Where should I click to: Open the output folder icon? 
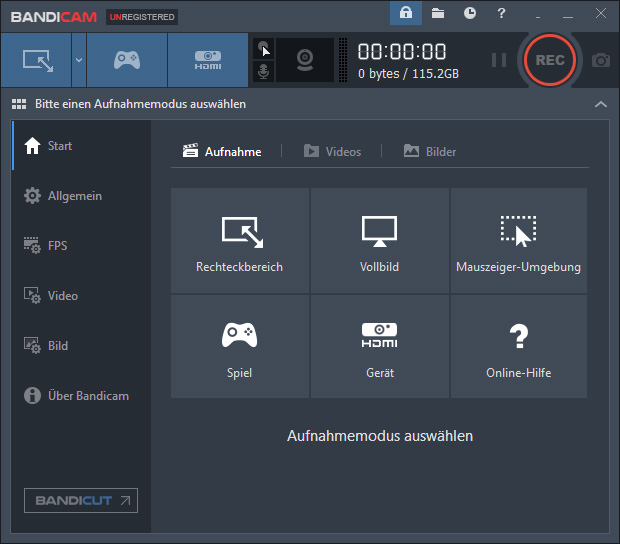[x=438, y=13]
